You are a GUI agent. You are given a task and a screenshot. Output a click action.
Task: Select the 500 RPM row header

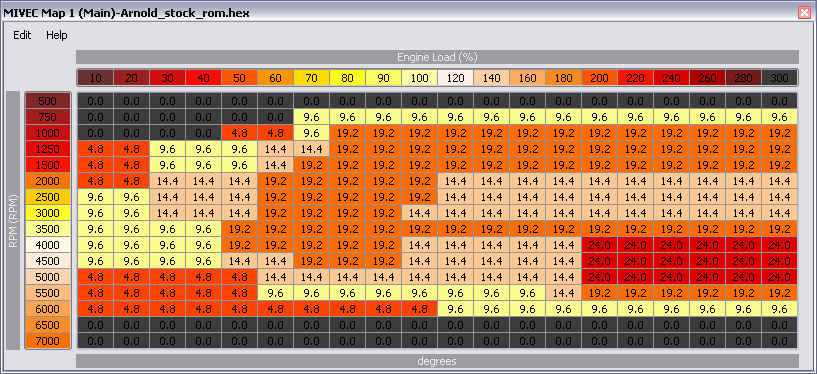[x=47, y=101]
